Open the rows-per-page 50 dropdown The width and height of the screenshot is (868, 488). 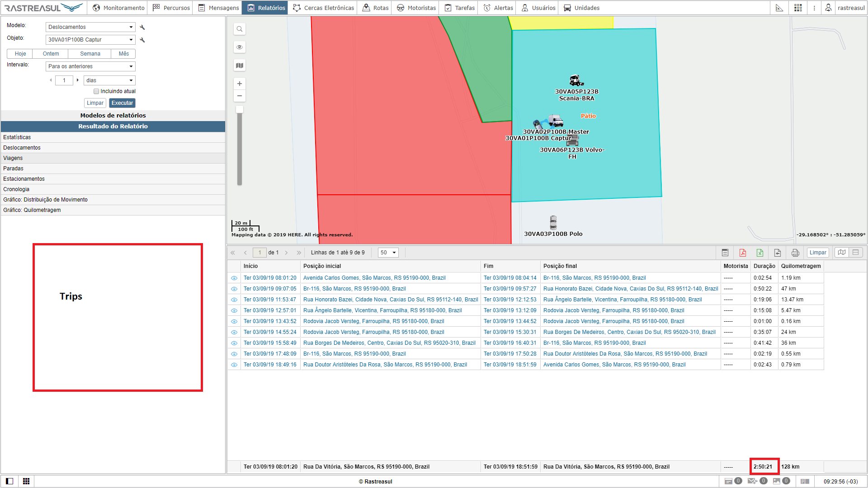click(x=388, y=253)
